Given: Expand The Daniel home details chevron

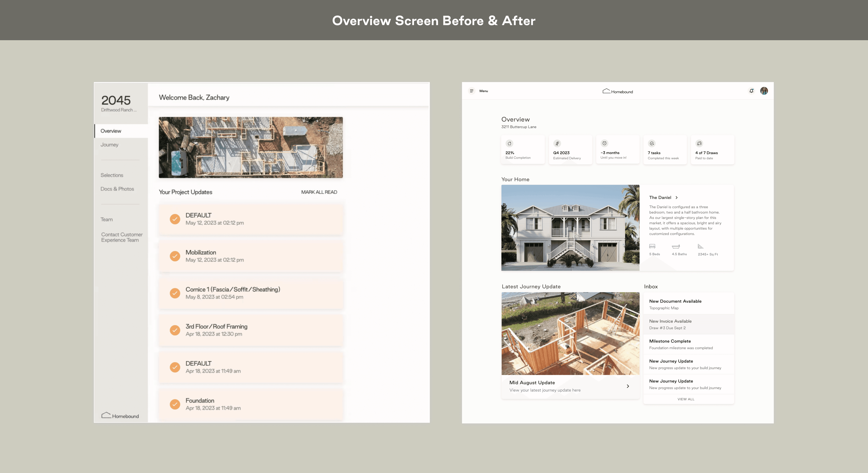Looking at the screenshot, I should point(677,198).
